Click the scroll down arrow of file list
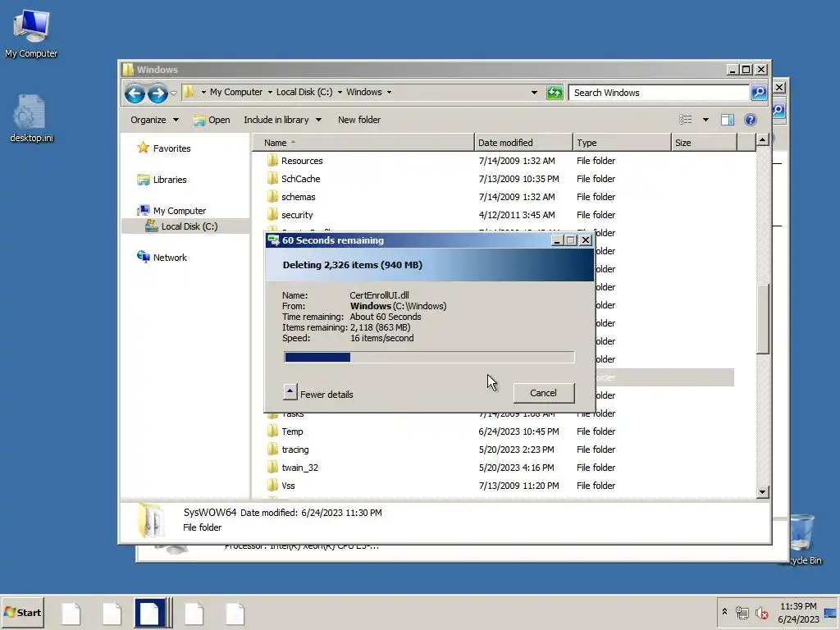Viewport: 840px width, 630px height. point(762,492)
